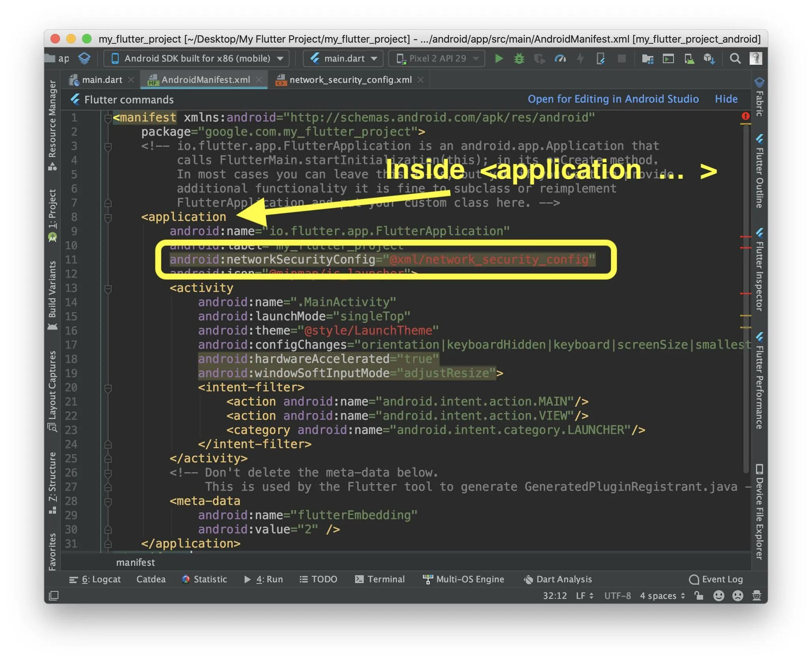
Task: Change 4 spaces indent setting
Action: pyautogui.click(x=662, y=596)
